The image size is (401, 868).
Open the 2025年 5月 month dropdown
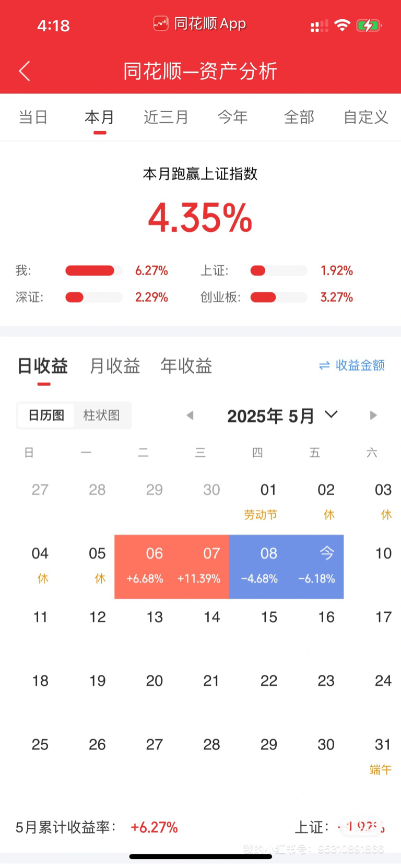tap(270, 416)
